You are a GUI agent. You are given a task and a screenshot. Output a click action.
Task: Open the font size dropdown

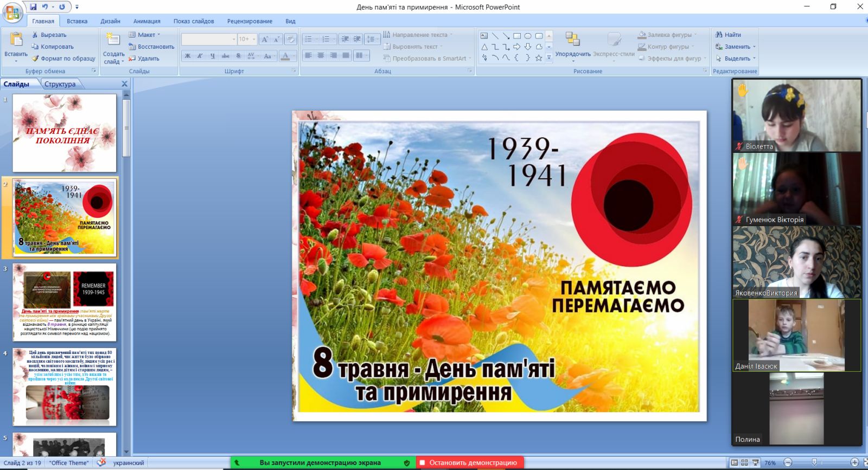(254, 39)
